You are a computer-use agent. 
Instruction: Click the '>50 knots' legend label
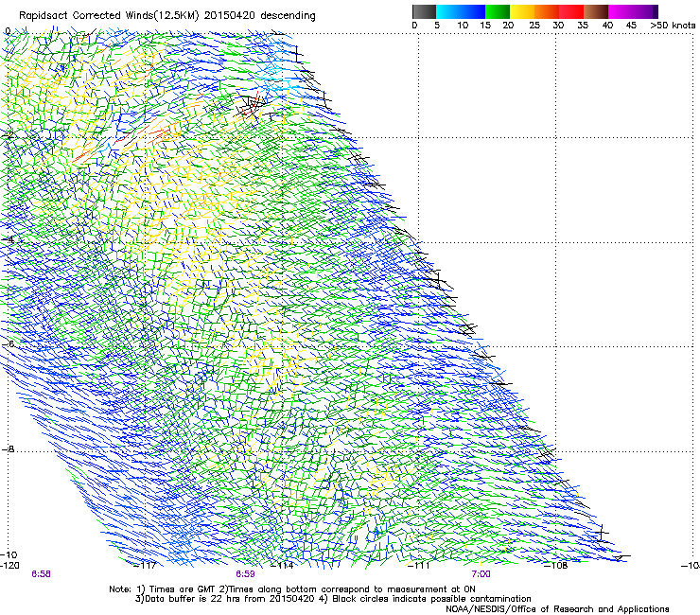pos(673,26)
